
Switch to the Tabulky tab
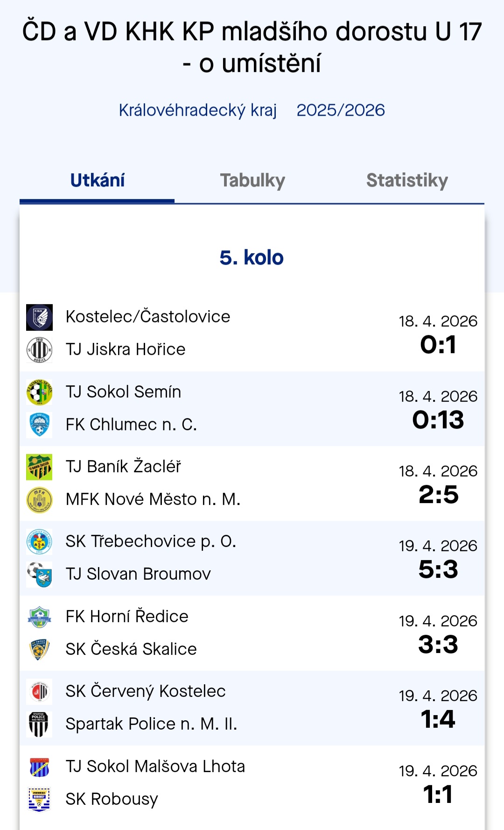click(252, 181)
